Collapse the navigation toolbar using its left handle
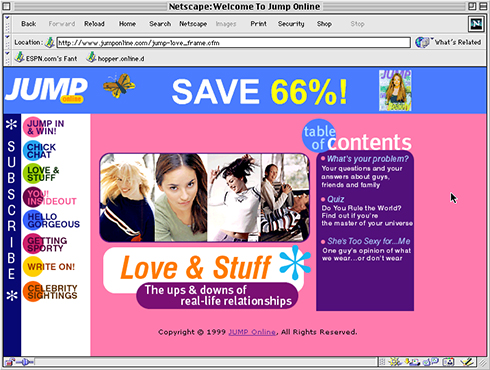Viewport: 490px width, 370px height. click(x=7, y=24)
